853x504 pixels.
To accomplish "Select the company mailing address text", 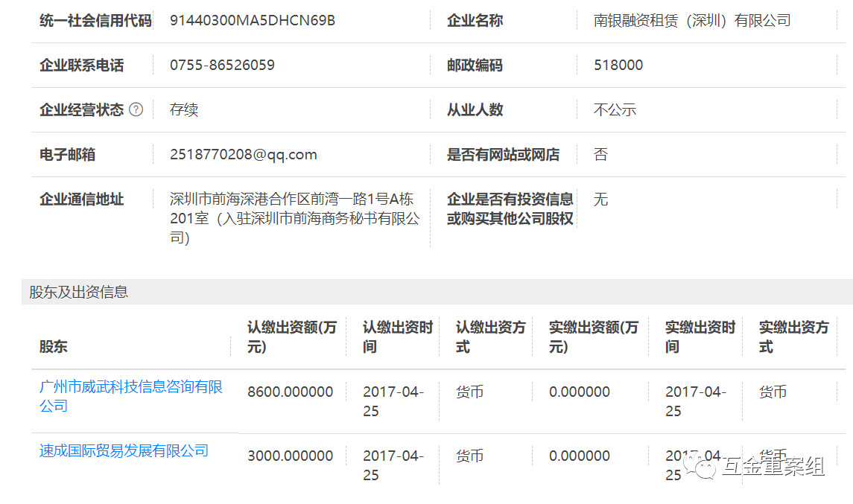I will tap(294, 218).
